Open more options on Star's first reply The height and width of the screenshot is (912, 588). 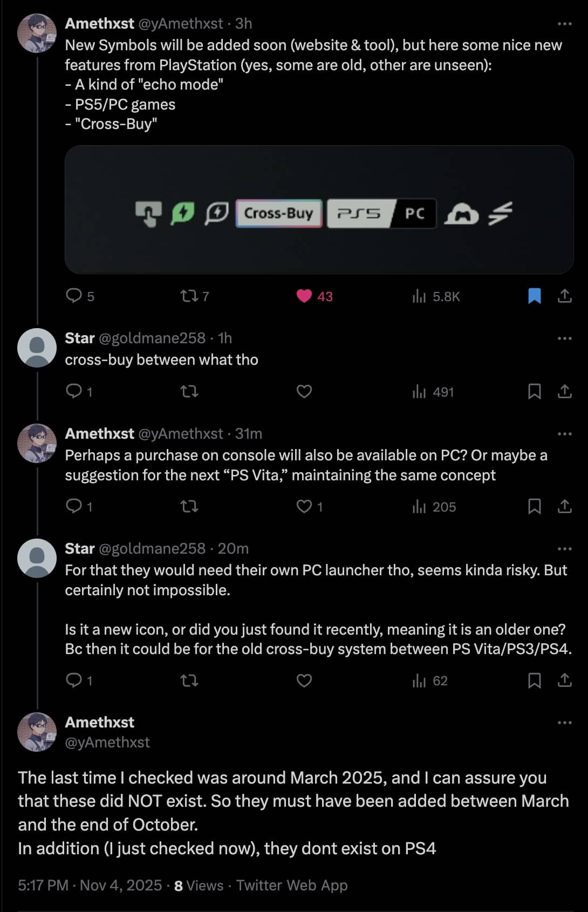point(564,338)
